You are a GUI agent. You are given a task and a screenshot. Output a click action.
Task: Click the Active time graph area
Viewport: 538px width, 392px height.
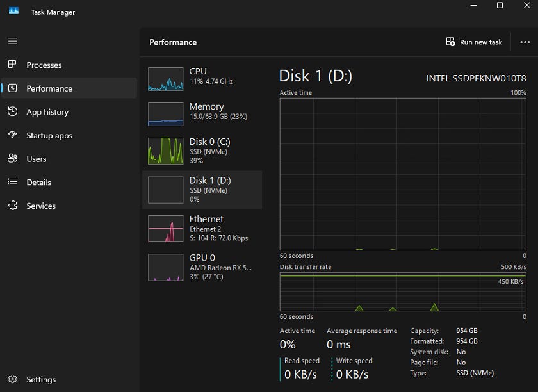pos(403,174)
